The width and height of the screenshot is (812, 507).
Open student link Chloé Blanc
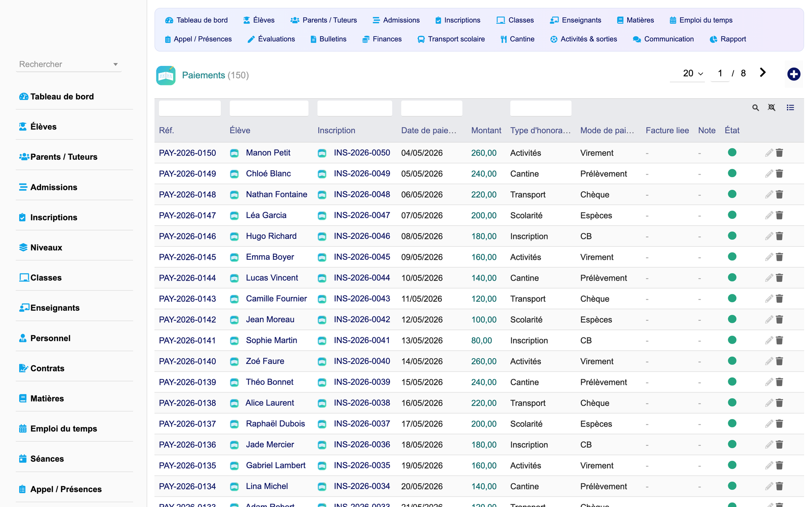[x=268, y=174]
